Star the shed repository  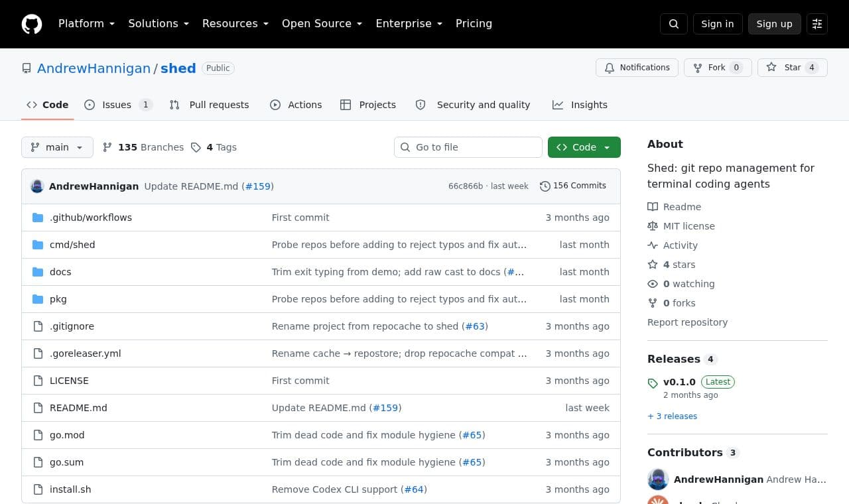click(793, 68)
